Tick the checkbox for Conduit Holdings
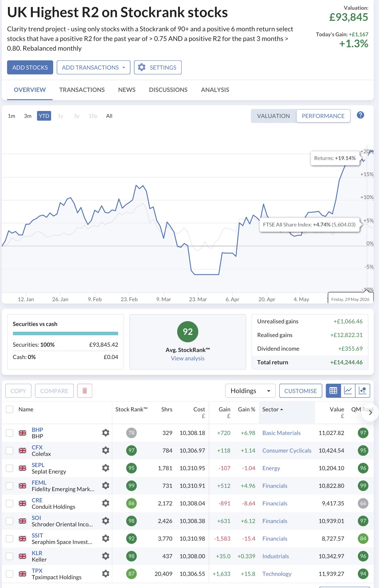 click(x=10, y=503)
